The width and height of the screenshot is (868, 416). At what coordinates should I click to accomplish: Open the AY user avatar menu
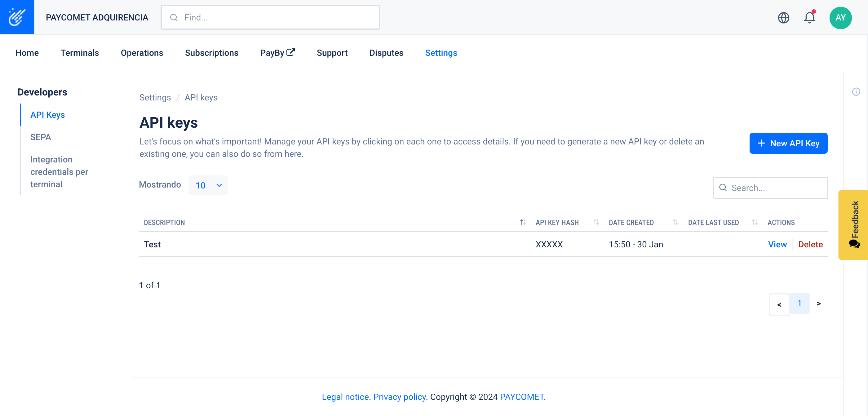pos(840,18)
